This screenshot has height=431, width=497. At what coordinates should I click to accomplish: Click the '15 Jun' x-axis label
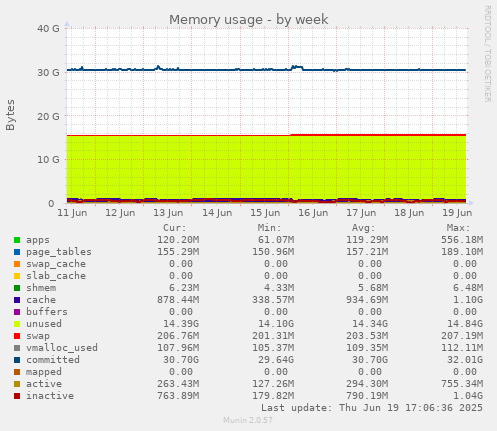tap(265, 213)
